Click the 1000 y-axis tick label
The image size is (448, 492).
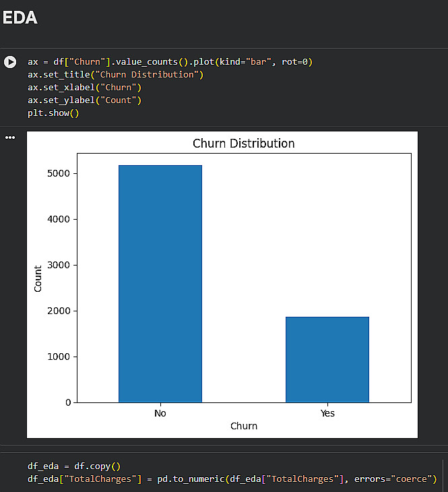pyautogui.click(x=59, y=357)
